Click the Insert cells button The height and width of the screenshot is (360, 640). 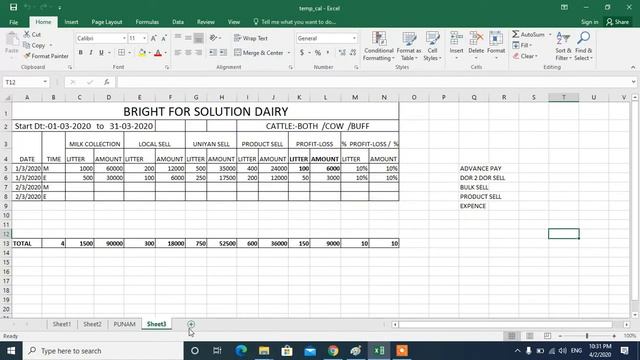[x=456, y=46]
